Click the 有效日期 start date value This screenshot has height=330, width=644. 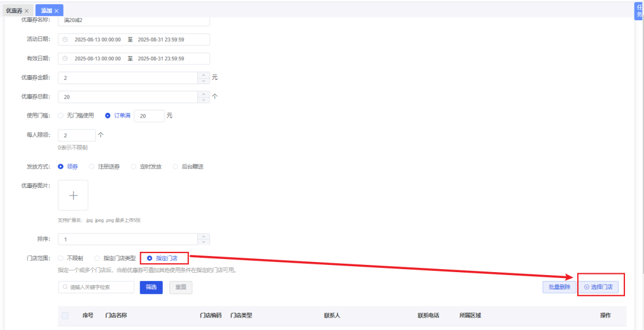(x=98, y=58)
